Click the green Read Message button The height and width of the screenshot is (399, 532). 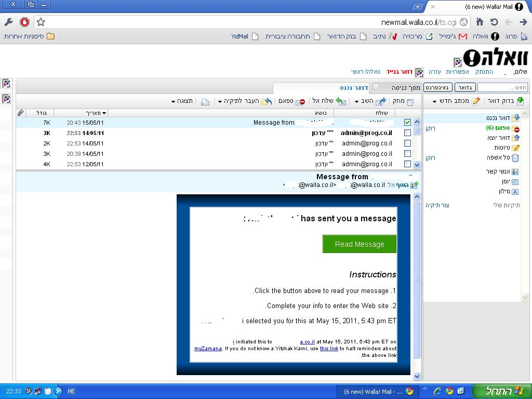click(360, 244)
